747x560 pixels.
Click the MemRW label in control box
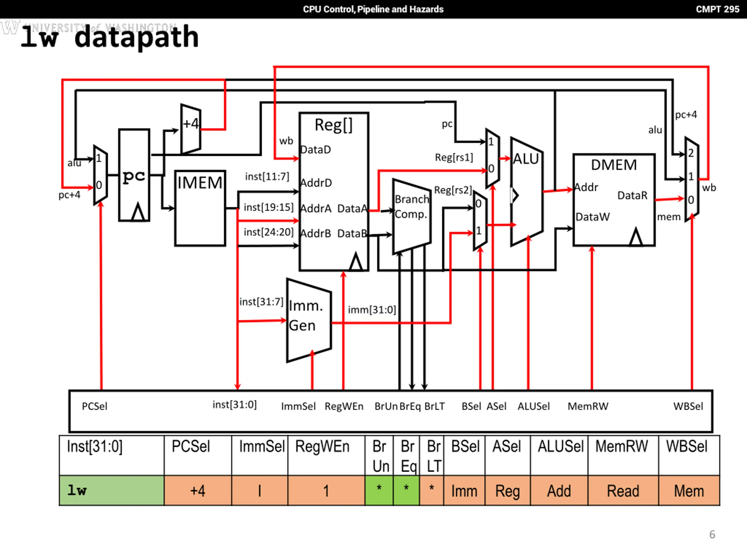(588, 406)
